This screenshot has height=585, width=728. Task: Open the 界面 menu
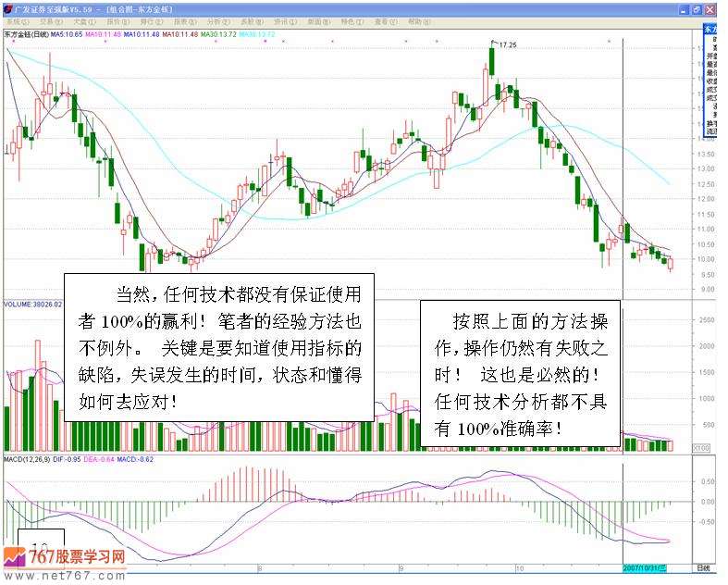(319, 22)
